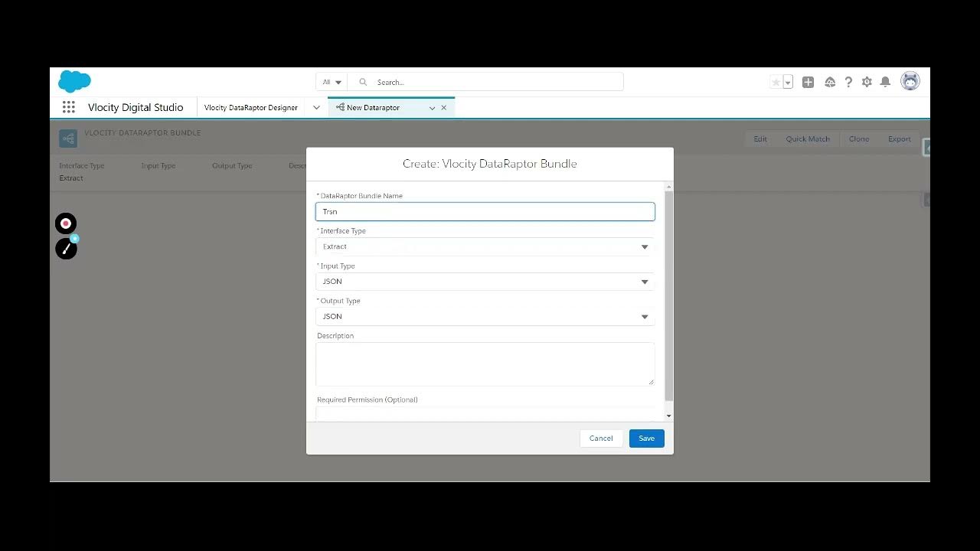
Task: Open the Output Type dropdown
Action: (x=485, y=316)
